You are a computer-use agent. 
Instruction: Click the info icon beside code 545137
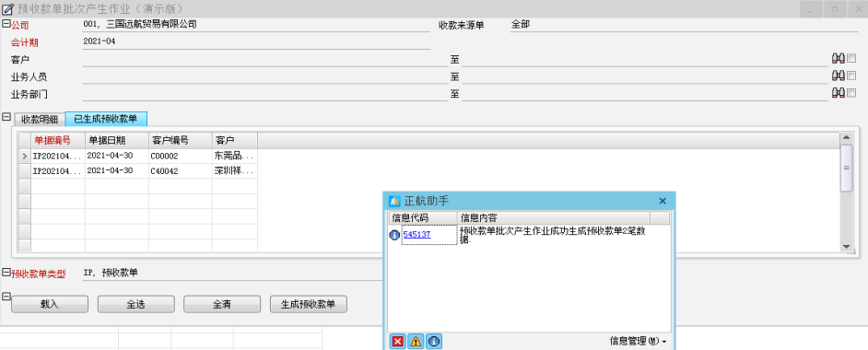point(394,235)
